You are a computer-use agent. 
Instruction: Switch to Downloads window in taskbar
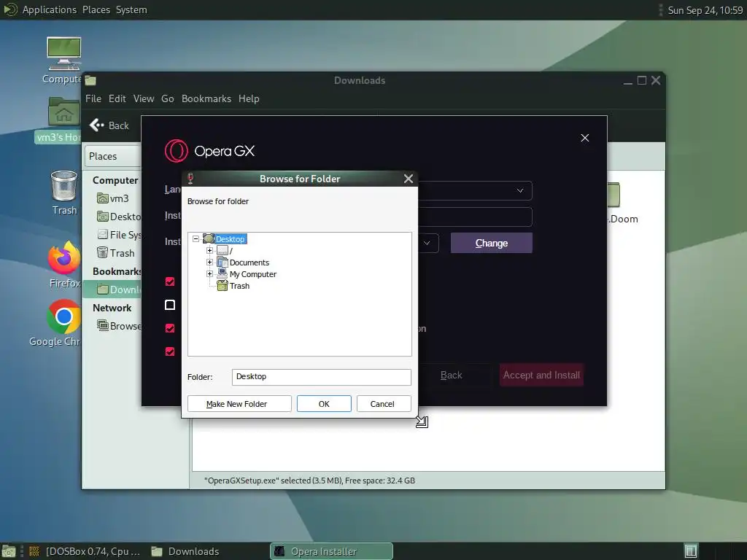click(x=186, y=551)
